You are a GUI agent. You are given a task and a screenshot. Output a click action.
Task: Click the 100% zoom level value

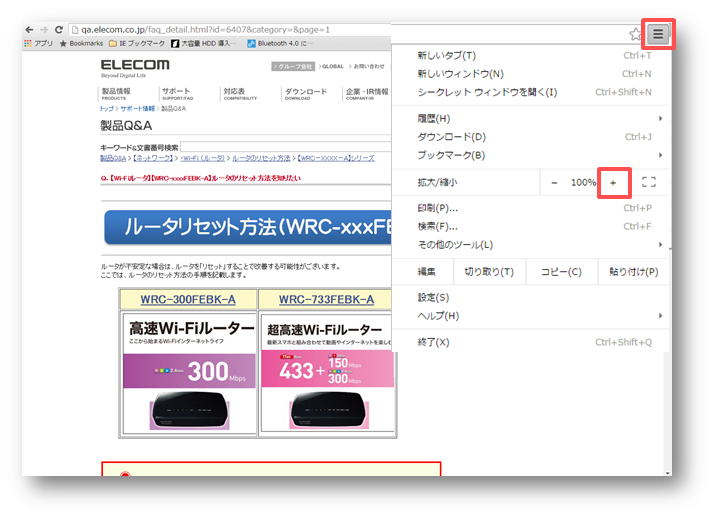(583, 183)
